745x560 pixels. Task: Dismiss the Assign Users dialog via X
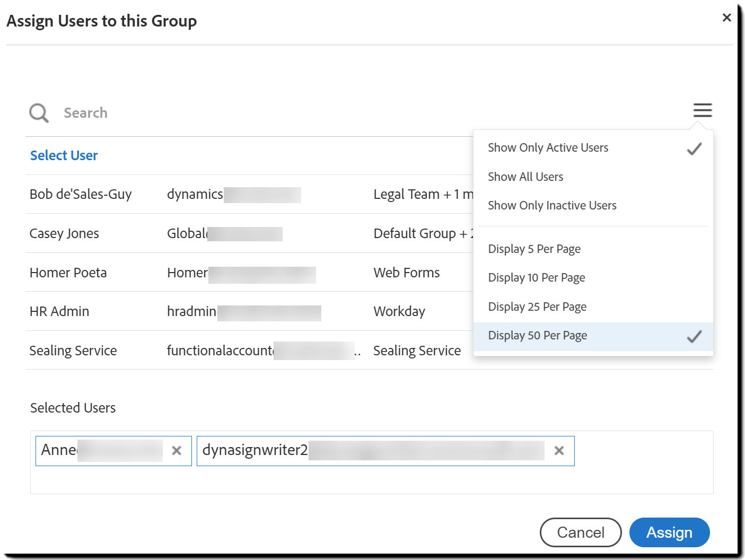coord(726,17)
